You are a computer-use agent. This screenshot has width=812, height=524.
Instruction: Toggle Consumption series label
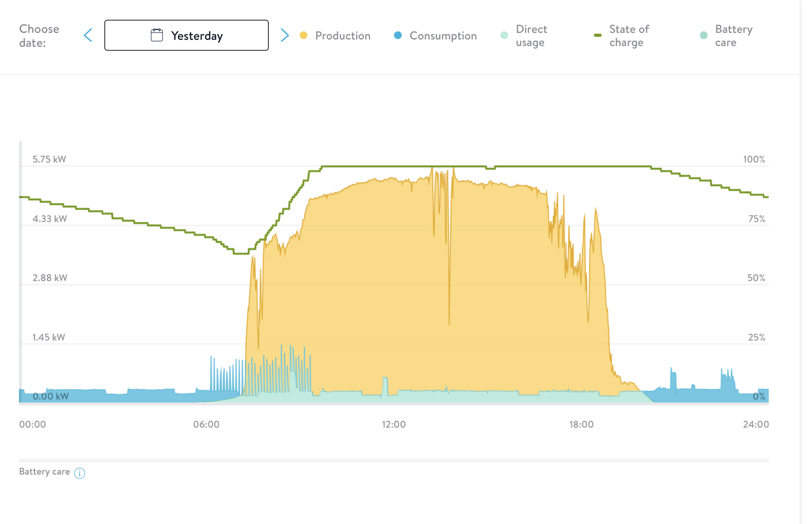click(443, 36)
